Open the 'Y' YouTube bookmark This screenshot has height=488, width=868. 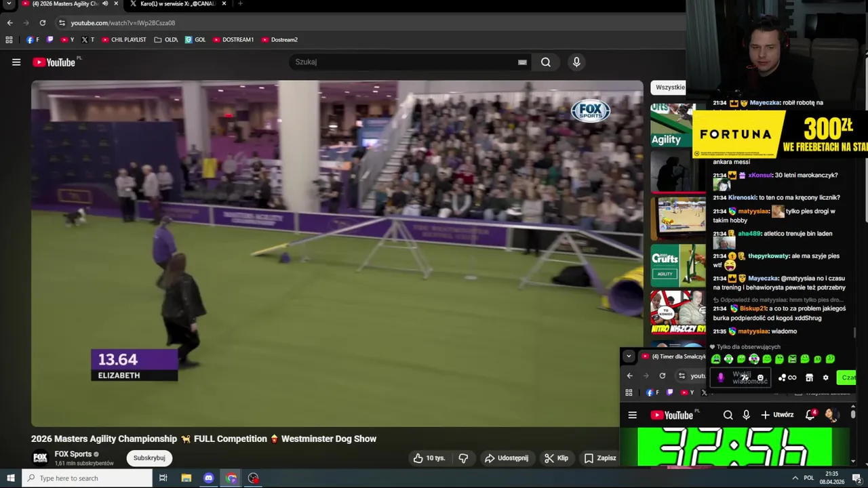(x=68, y=40)
